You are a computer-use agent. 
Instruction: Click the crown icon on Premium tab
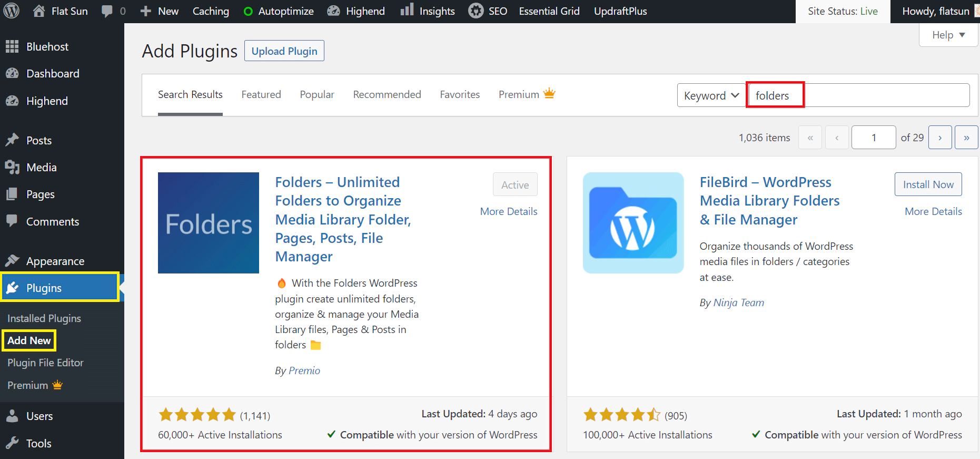point(549,93)
